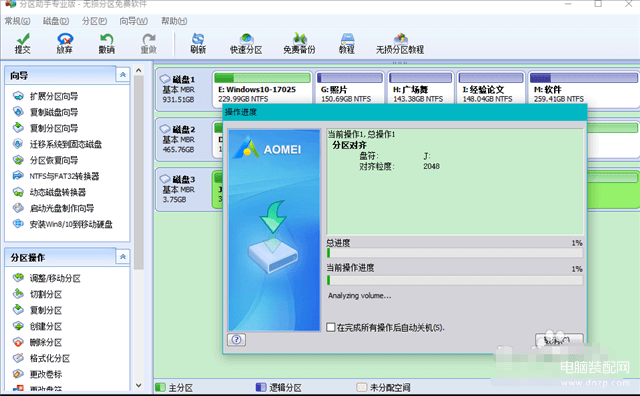Select partition E: Windows10-17025
This screenshot has height=396, width=640.
[x=262, y=88]
